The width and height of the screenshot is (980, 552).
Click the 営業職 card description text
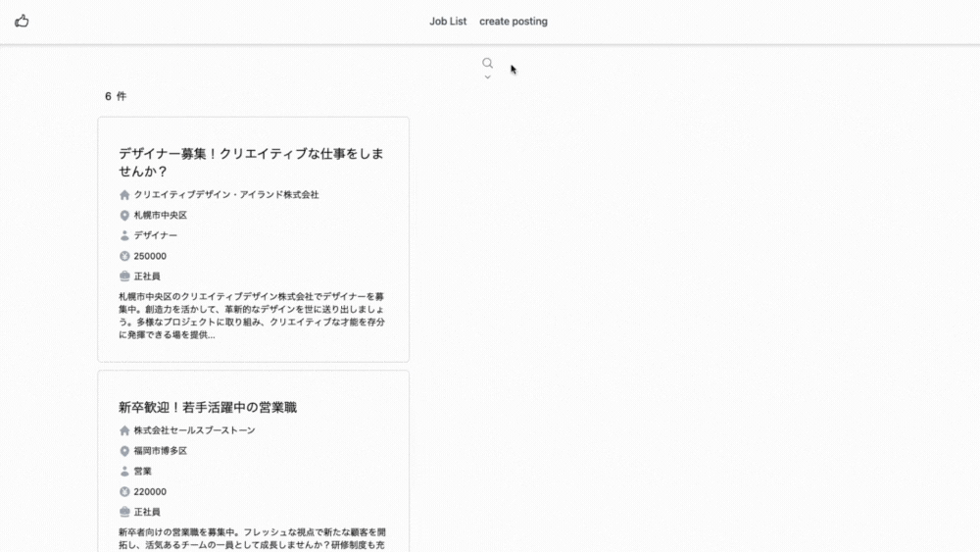tap(252, 539)
